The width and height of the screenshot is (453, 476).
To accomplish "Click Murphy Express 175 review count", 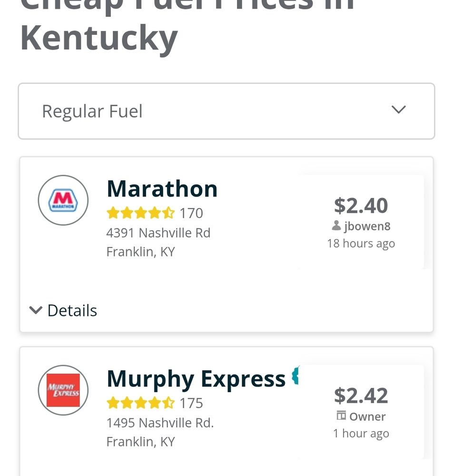I will [191, 403].
